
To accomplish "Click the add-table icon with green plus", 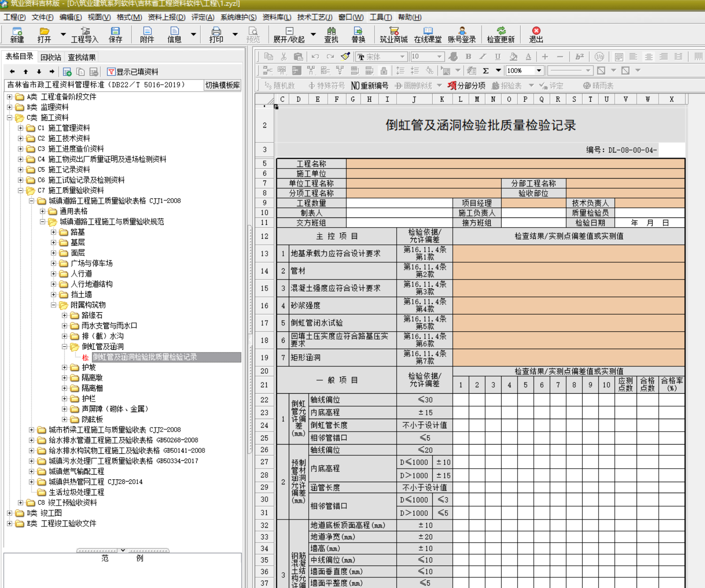I will click(67, 72).
